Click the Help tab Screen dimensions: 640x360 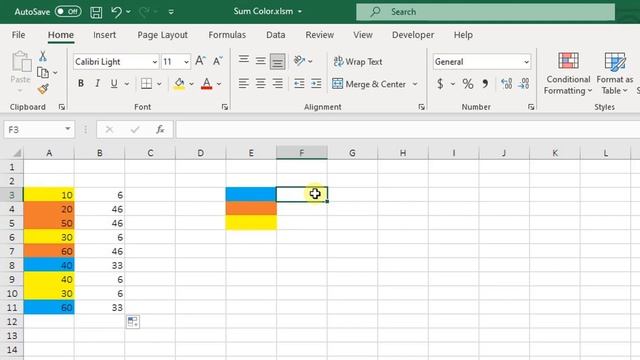(463, 35)
